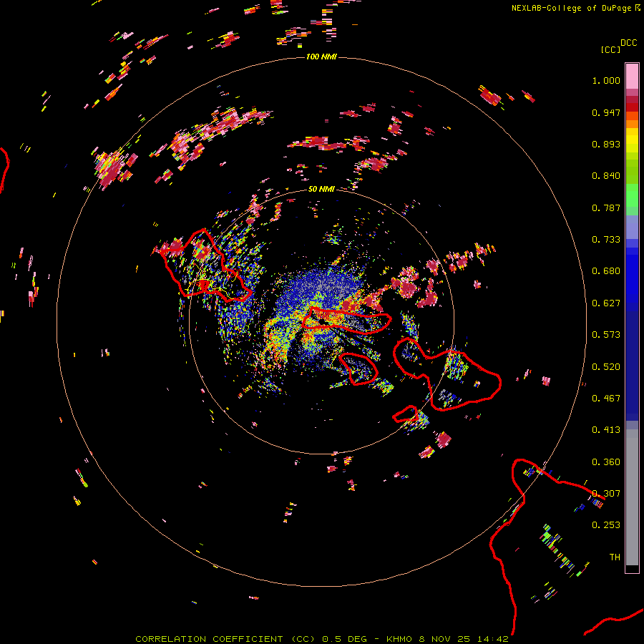Click the bright green color bar segment

pyautogui.click(x=632, y=195)
